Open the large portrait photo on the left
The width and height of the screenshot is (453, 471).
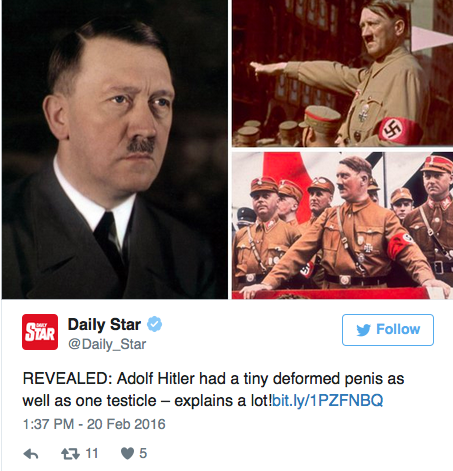(x=115, y=149)
